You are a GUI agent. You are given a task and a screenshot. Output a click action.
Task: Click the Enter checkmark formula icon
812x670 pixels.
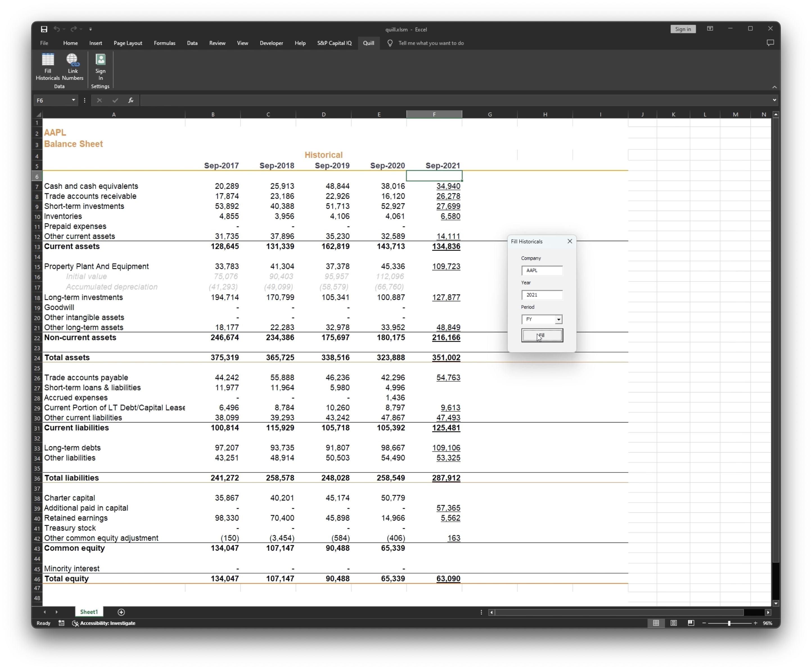[115, 100]
